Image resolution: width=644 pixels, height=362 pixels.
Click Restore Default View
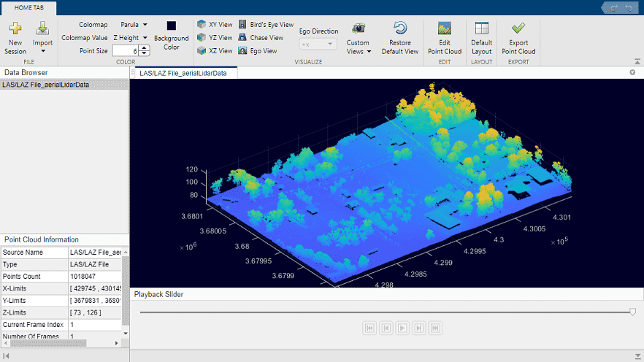tap(400, 37)
